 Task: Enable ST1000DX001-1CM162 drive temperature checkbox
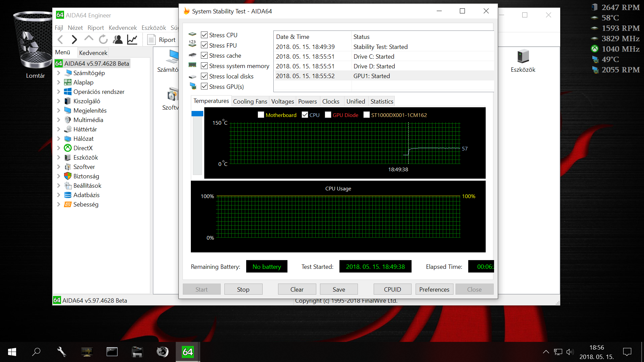(x=367, y=115)
